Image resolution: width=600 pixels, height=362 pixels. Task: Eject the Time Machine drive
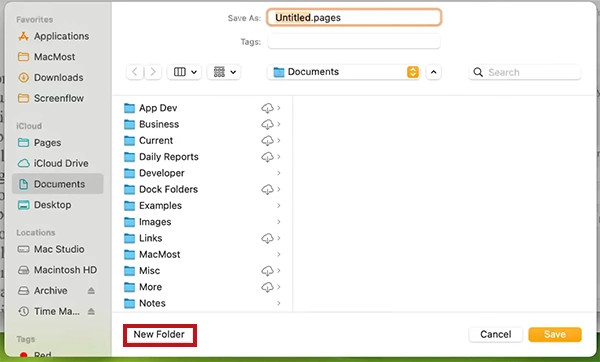91,311
